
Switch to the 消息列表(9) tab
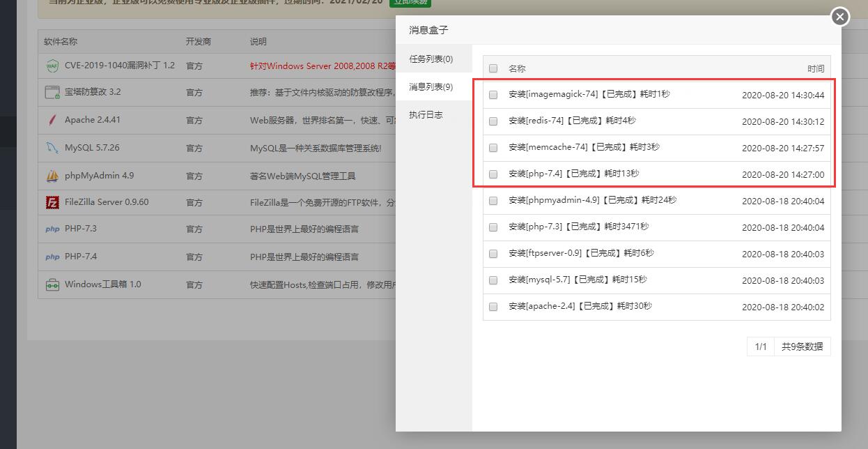pyautogui.click(x=434, y=87)
